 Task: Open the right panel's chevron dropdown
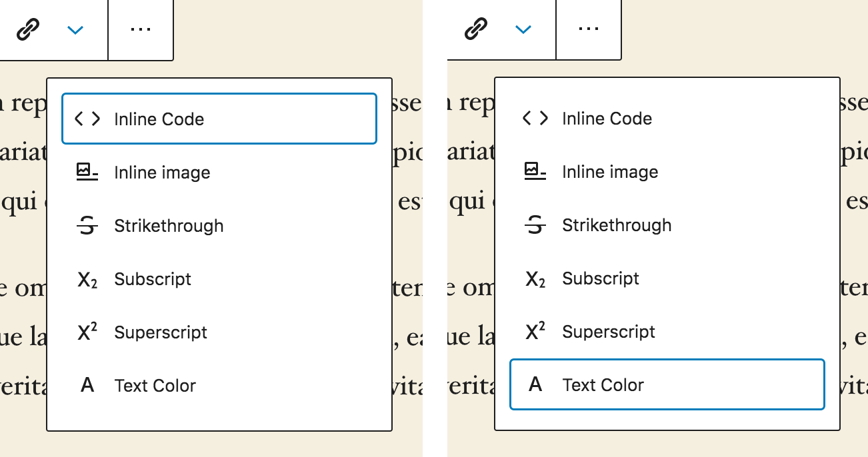(x=523, y=29)
